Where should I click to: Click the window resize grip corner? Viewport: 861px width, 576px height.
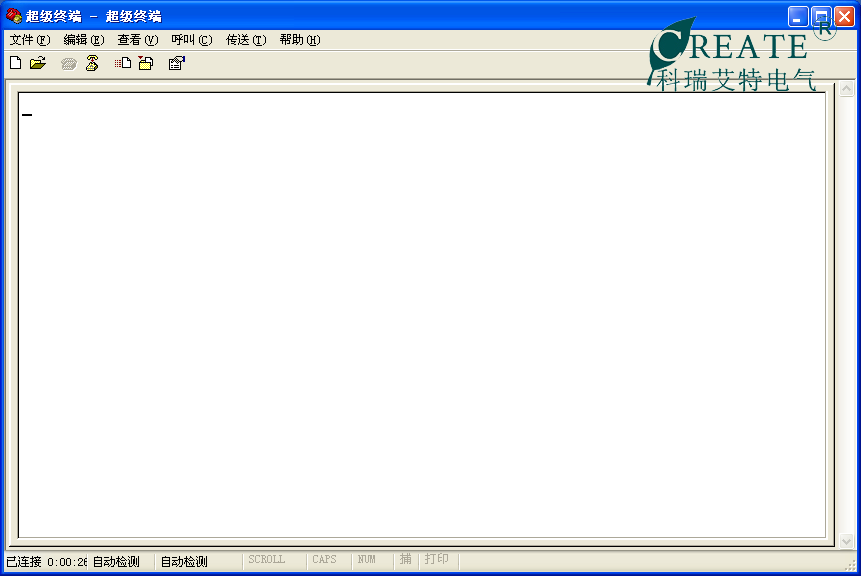coord(850,565)
